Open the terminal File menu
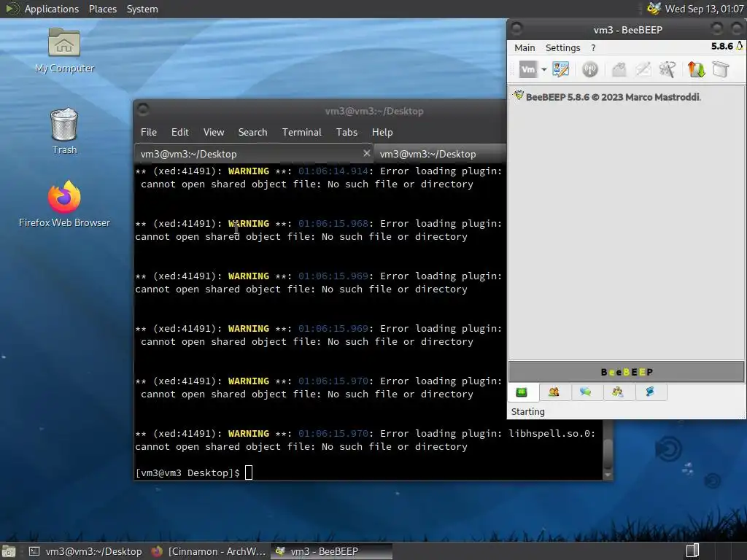Viewport: 747px width, 560px height. [149, 133]
